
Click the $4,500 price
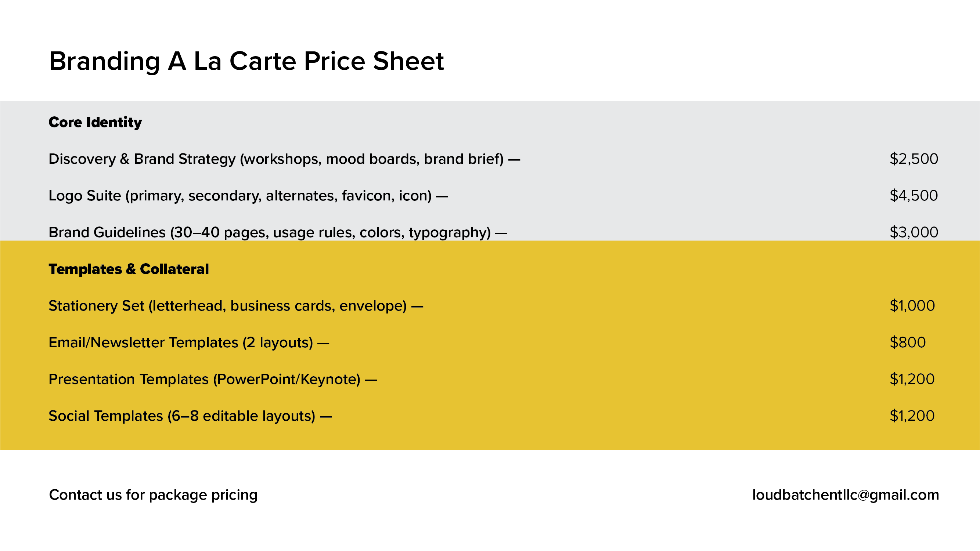[x=914, y=196]
